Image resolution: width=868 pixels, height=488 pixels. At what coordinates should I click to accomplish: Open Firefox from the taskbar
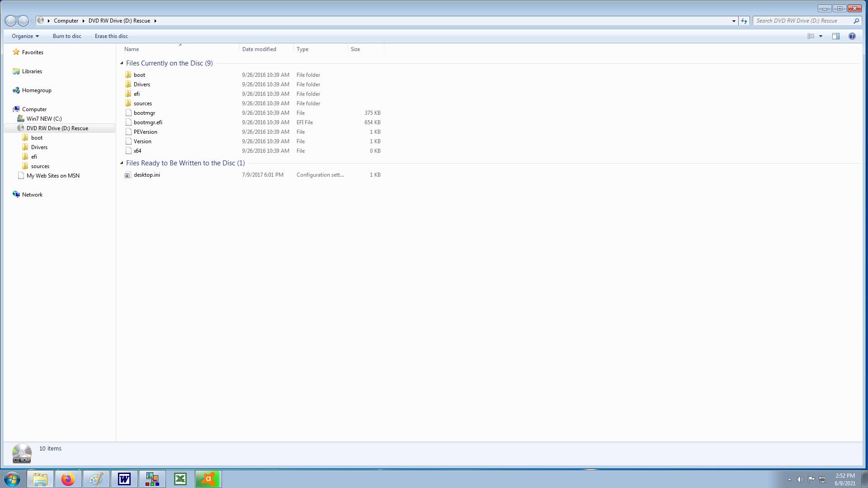[68, 479]
